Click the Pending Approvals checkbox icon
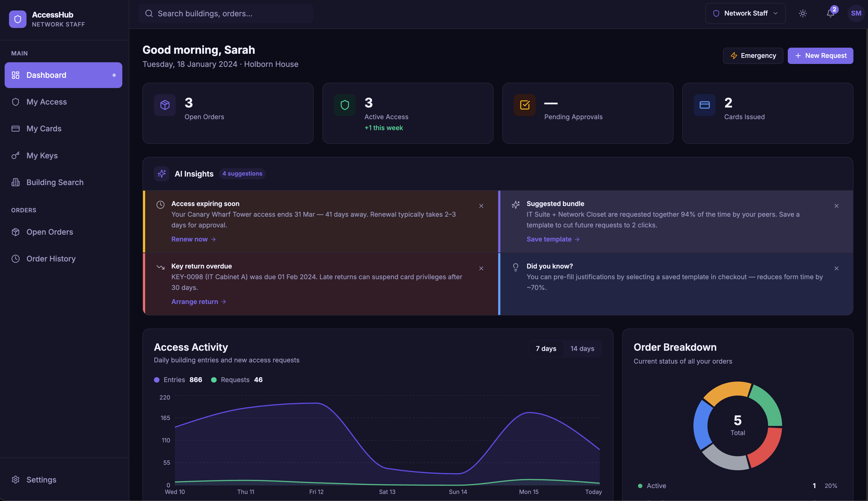 (x=524, y=105)
